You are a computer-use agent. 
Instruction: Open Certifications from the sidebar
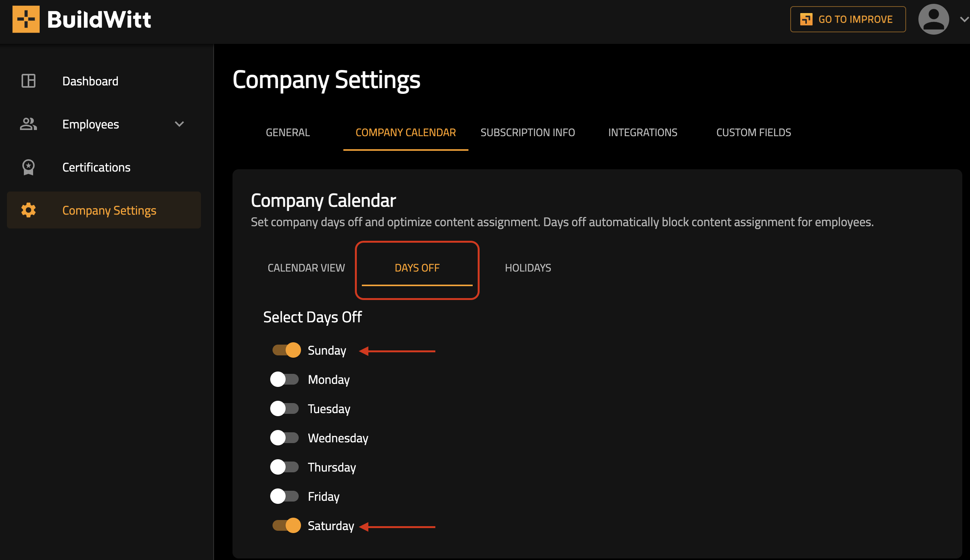[x=96, y=167]
